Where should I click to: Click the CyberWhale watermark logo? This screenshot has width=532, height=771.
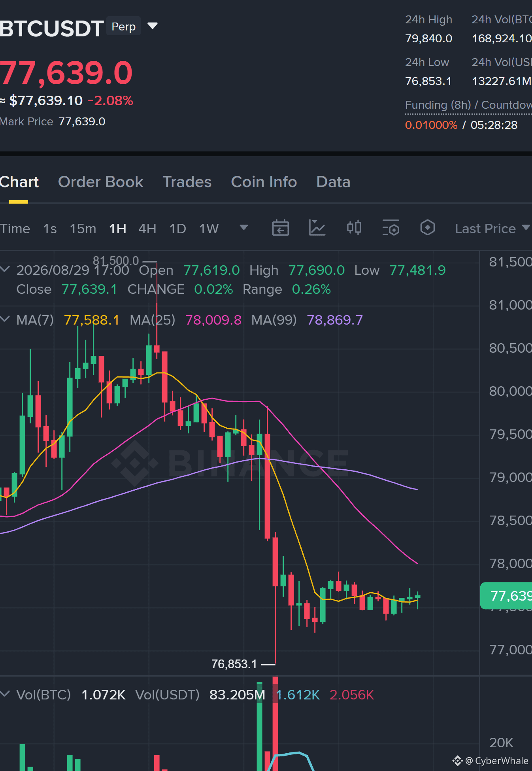(490, 760)
